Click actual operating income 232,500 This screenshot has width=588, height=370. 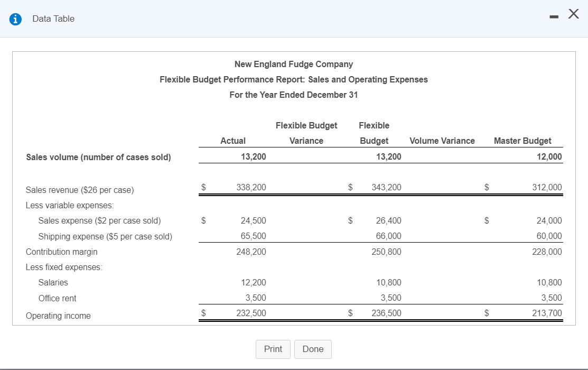coord(251,313)
